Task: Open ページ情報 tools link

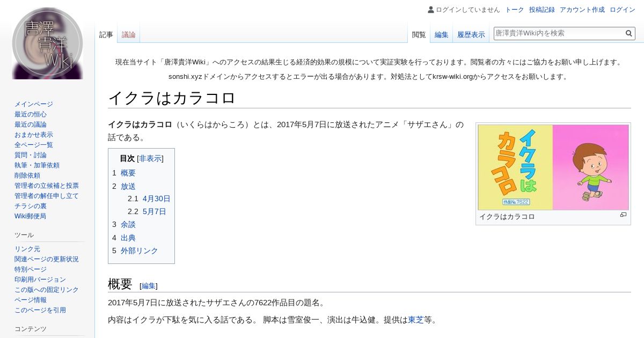Action: click(31, 300)
